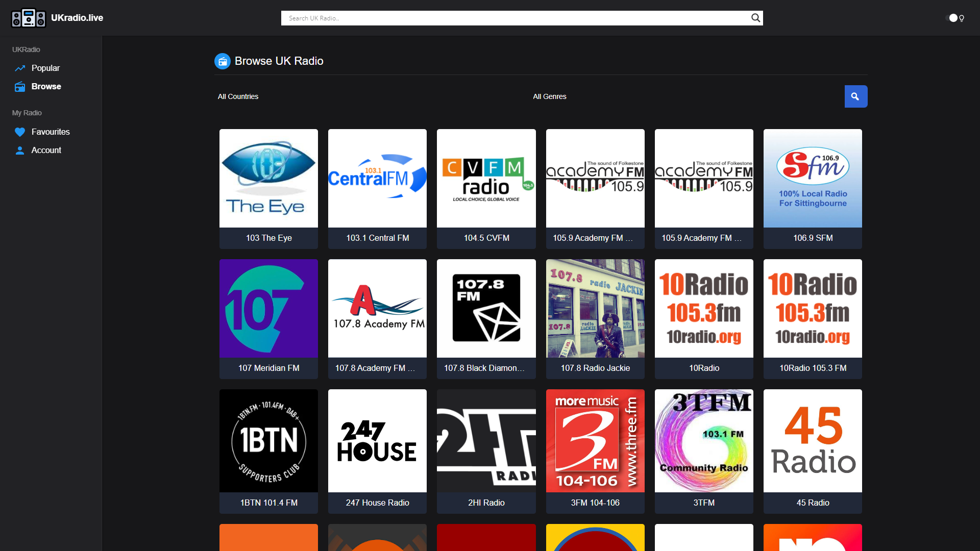Screen dimensions: 980x551
Task: Click the UKradio.live radio logo icon
Action: point(28,18)
